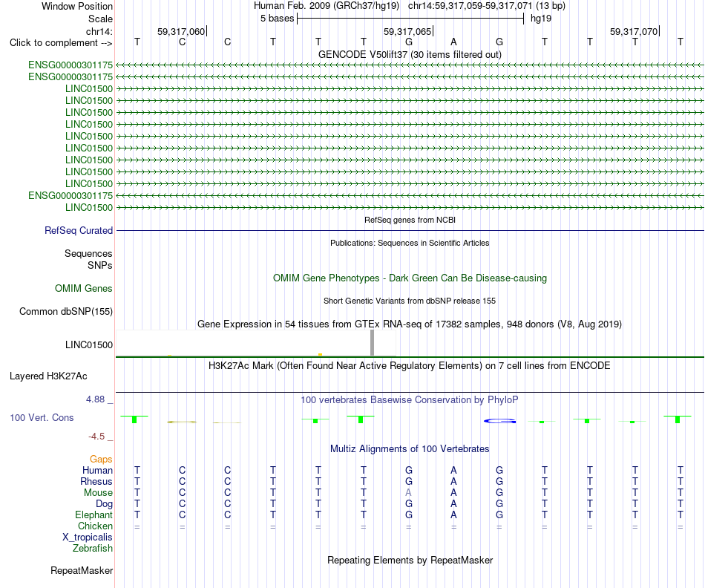705x588 pixels.
Task: Click the Sequences track label
Action: point(88,254)
